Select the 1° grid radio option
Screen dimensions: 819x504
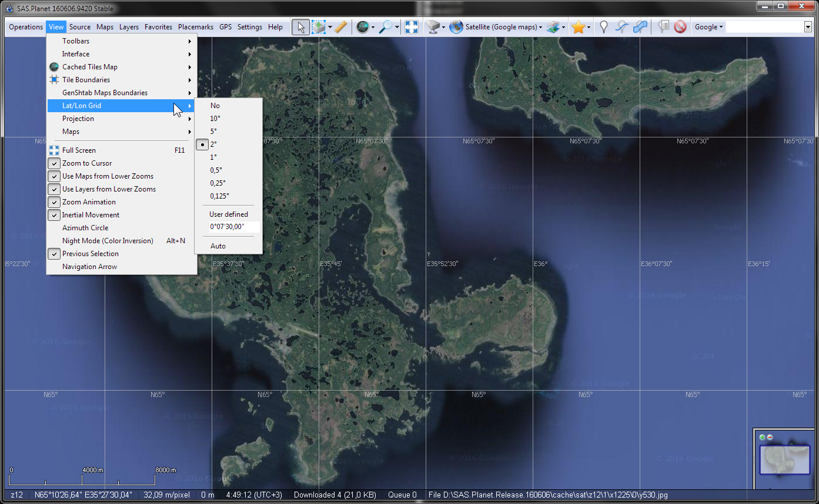point(213,157)
